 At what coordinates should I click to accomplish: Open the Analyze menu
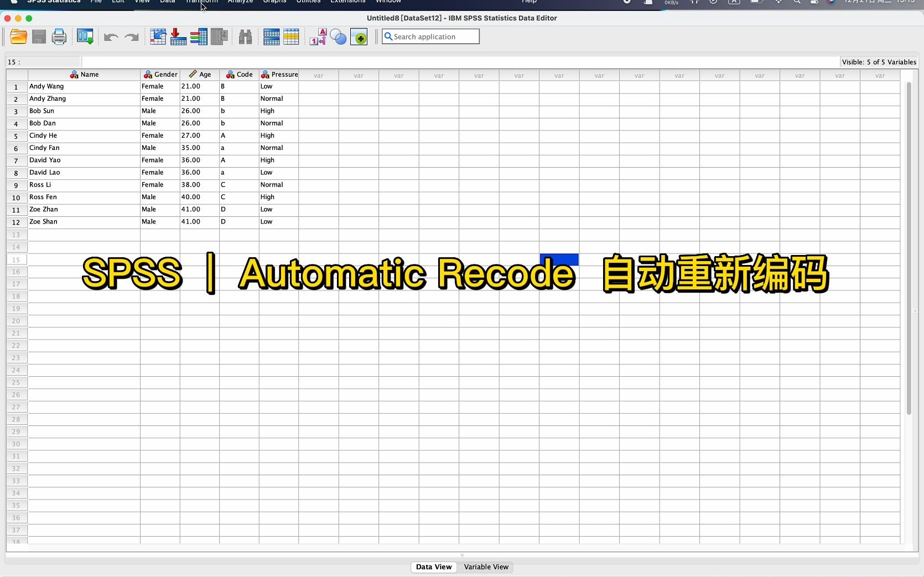tap(240, 2)
